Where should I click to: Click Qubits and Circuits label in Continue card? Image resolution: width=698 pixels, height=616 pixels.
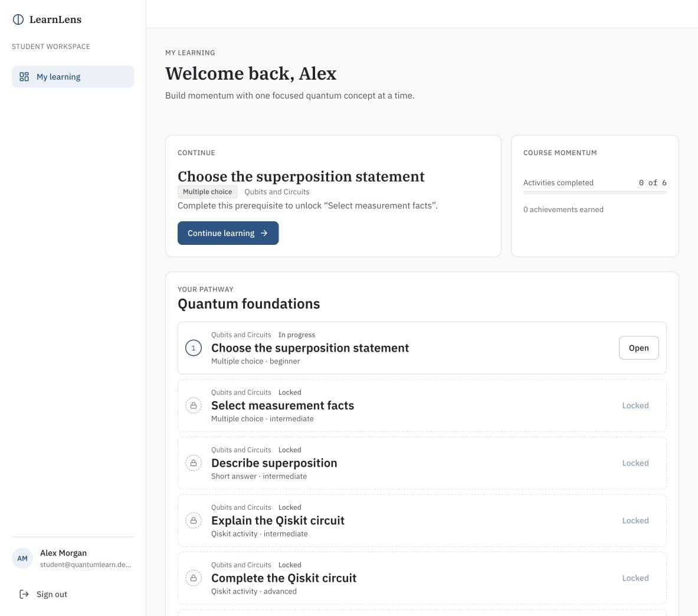coord(277,192)
